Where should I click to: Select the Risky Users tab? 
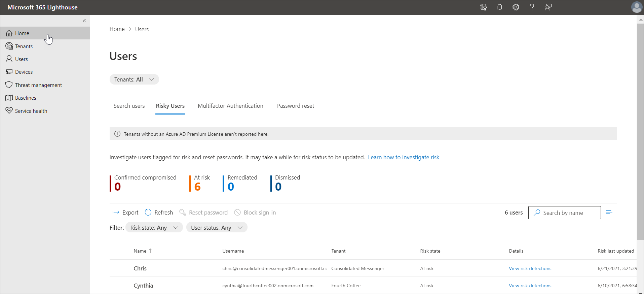point(170,106)
